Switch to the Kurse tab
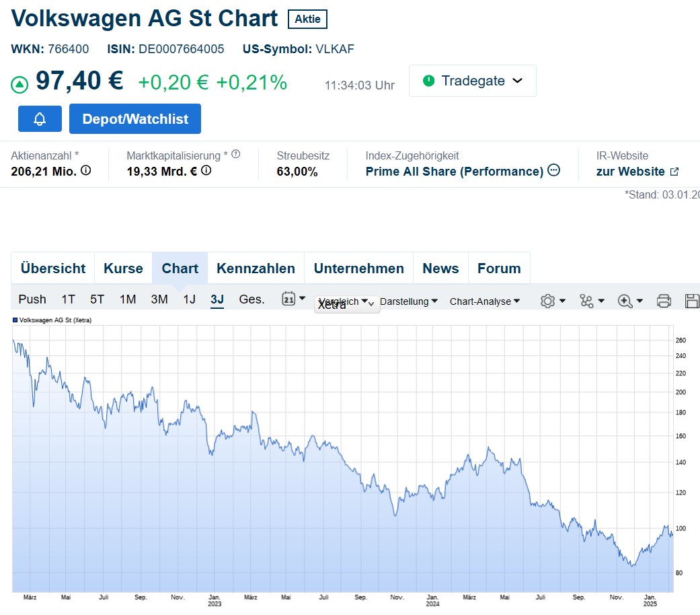700x615 pixels. [x=123, y=268]
